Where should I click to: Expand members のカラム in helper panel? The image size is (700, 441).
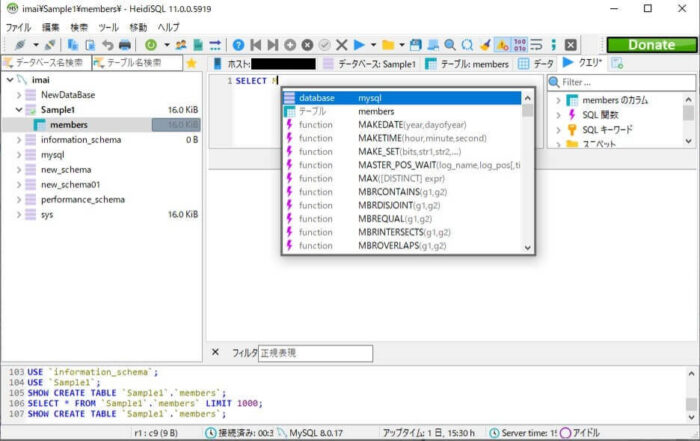pos(558,100)
